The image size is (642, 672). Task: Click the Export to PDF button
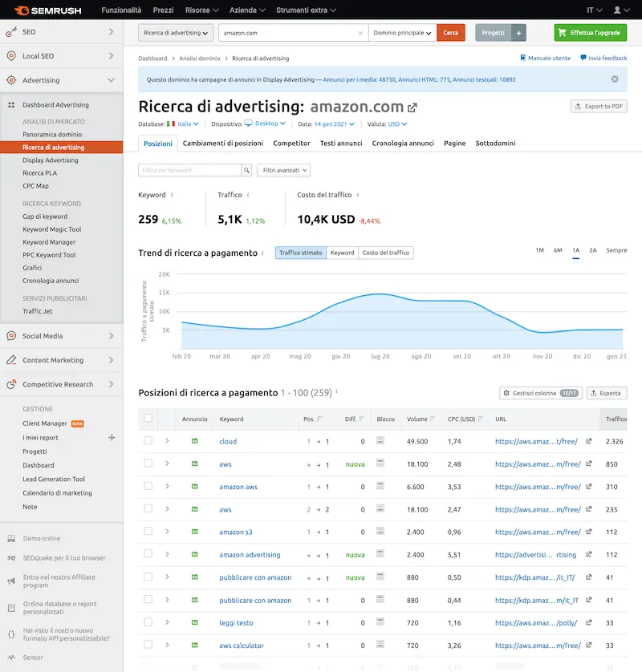599,107
